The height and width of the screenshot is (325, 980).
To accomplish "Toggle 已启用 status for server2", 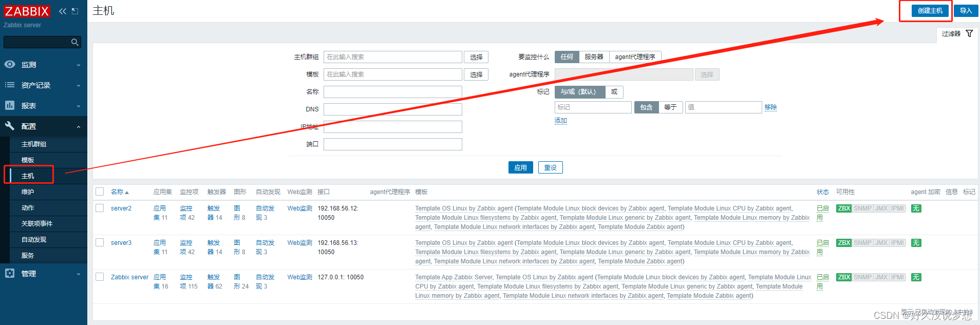I will [822, 213].
